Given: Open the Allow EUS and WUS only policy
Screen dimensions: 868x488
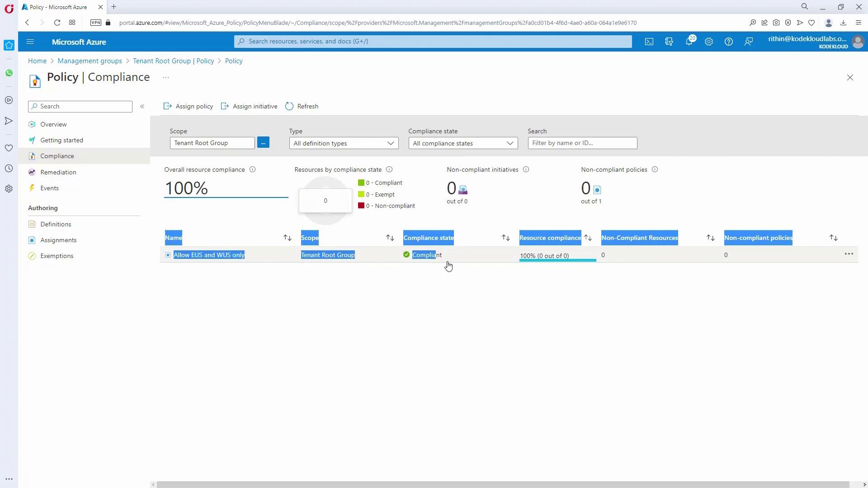Looking at the screenshot, I should [209, 255].
